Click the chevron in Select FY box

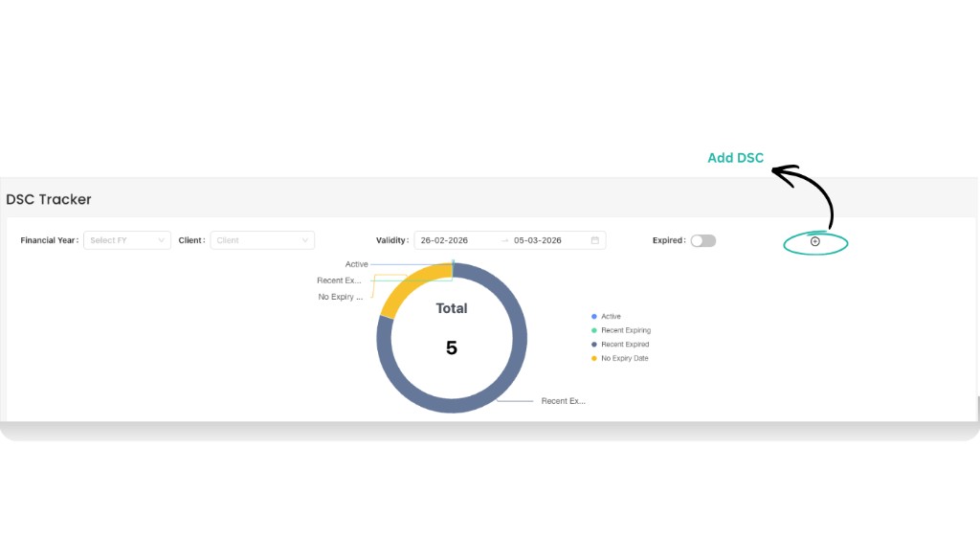click(160, 240)
